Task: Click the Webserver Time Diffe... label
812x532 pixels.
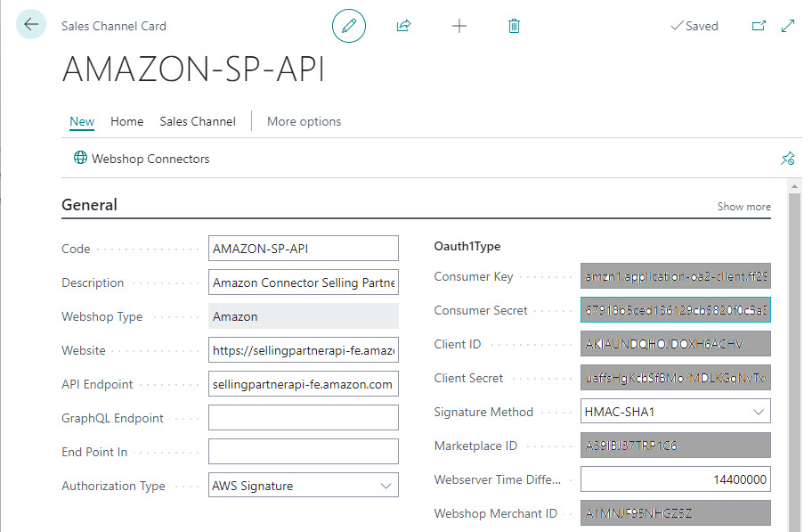Action: click(497, 479)
